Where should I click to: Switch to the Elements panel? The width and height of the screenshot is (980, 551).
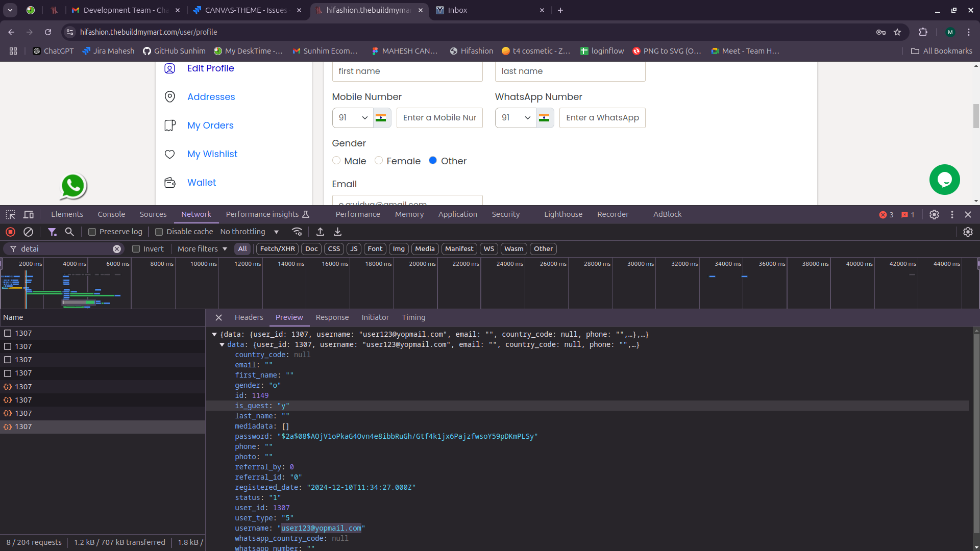pos(67,214)
